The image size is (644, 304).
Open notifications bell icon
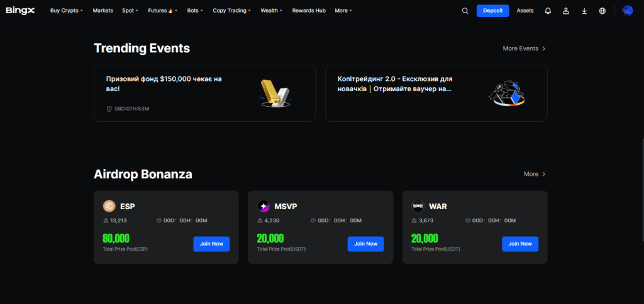pos(548,11)
